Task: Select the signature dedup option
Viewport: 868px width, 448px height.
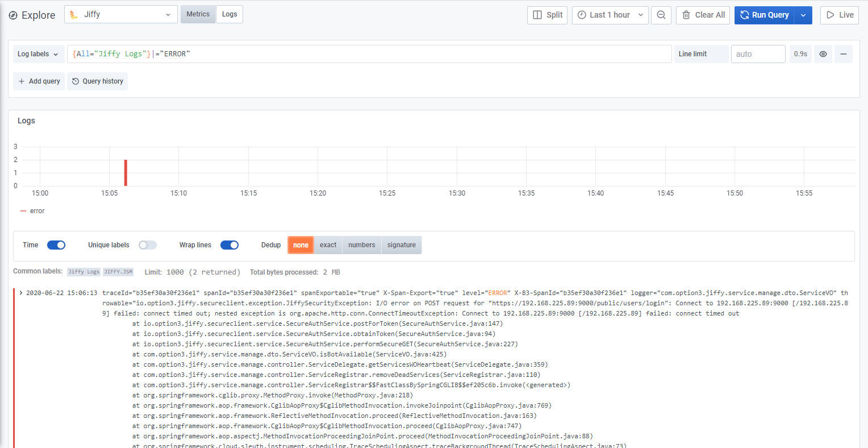Action: click(401, 245)
